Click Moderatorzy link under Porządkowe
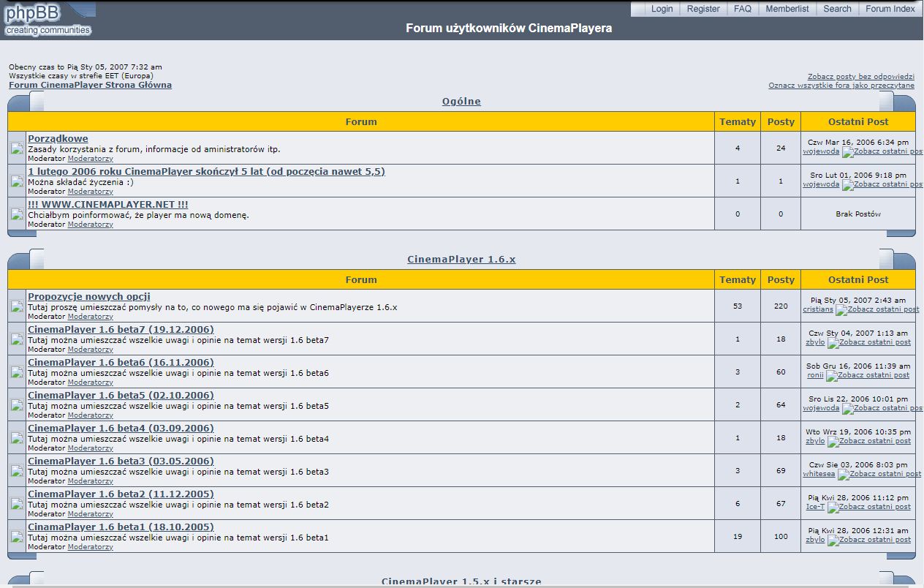 pos(91,159)
